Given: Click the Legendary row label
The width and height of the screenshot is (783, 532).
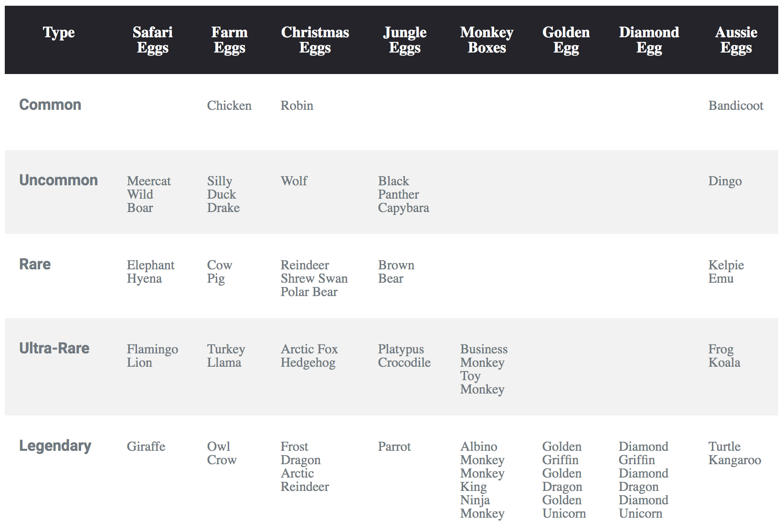Looking at the screenshot, I should tap(55, 446).
